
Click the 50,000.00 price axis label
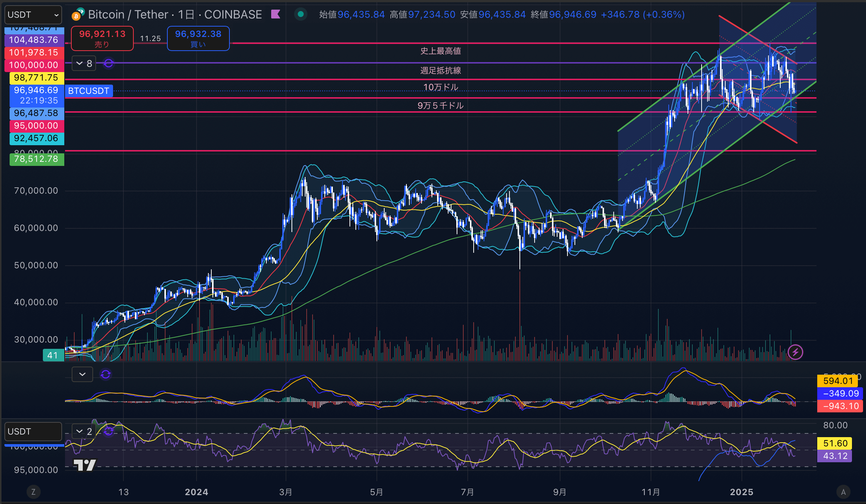[36, 265]
